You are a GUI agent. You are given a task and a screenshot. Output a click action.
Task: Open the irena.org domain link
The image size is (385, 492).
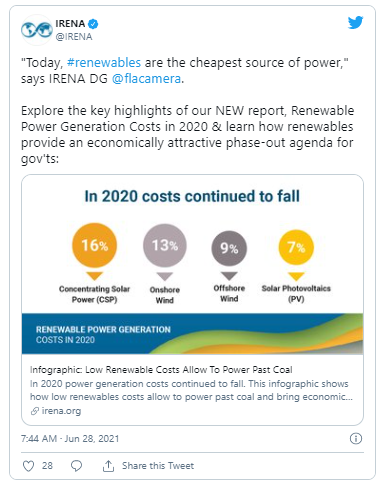click(x=61, y=411)
